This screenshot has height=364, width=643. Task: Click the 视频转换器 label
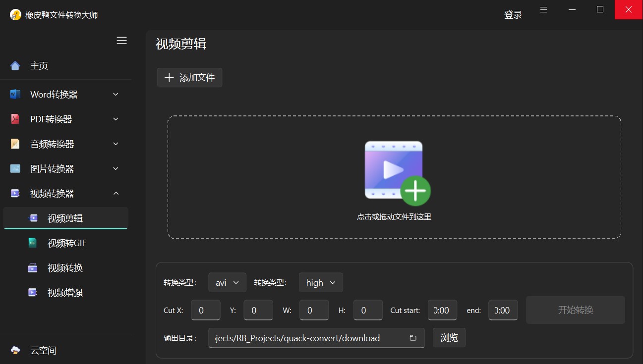point(52,193)
